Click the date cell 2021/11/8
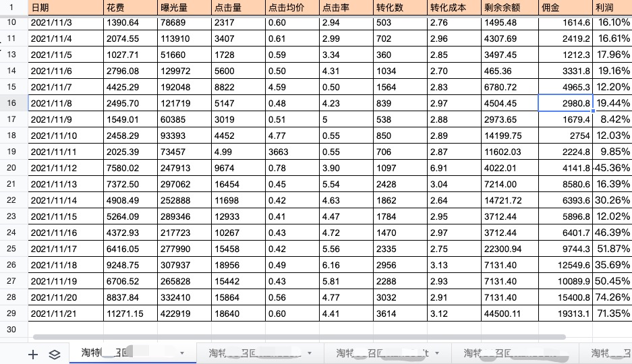This screenshot has width=632, height=364. [65, 103]
